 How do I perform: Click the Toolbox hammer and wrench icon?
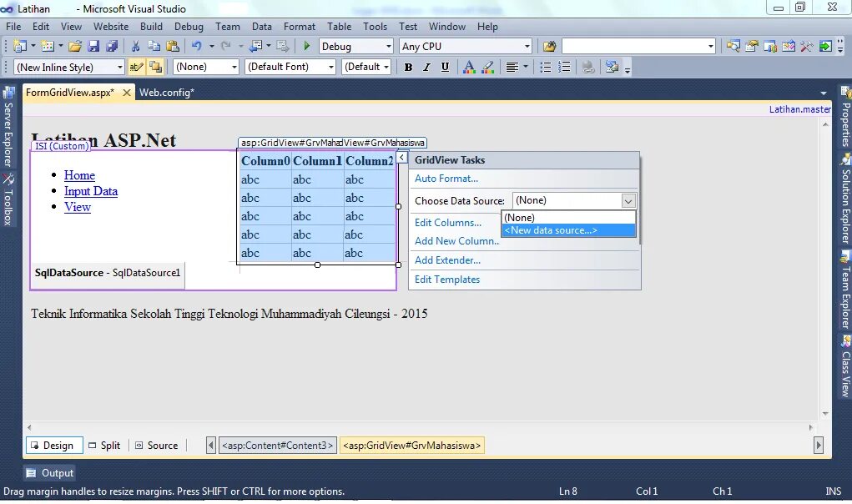pos(806,47)
